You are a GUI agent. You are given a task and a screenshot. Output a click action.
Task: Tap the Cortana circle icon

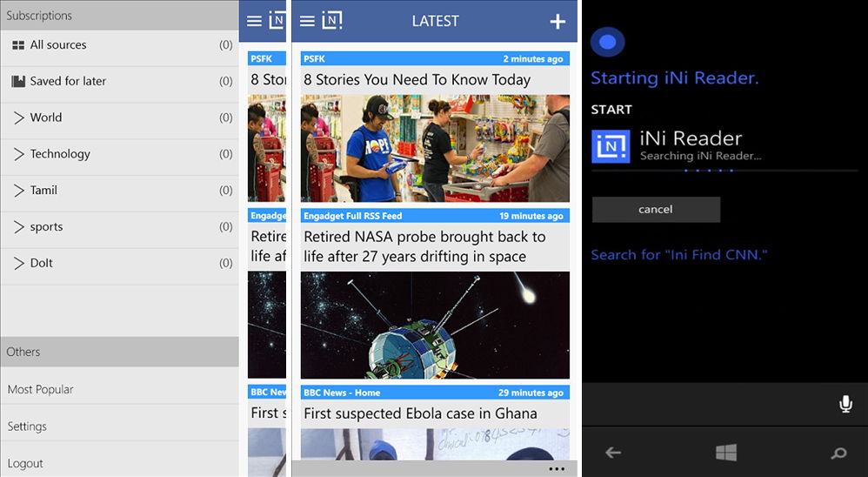(607, 42)
